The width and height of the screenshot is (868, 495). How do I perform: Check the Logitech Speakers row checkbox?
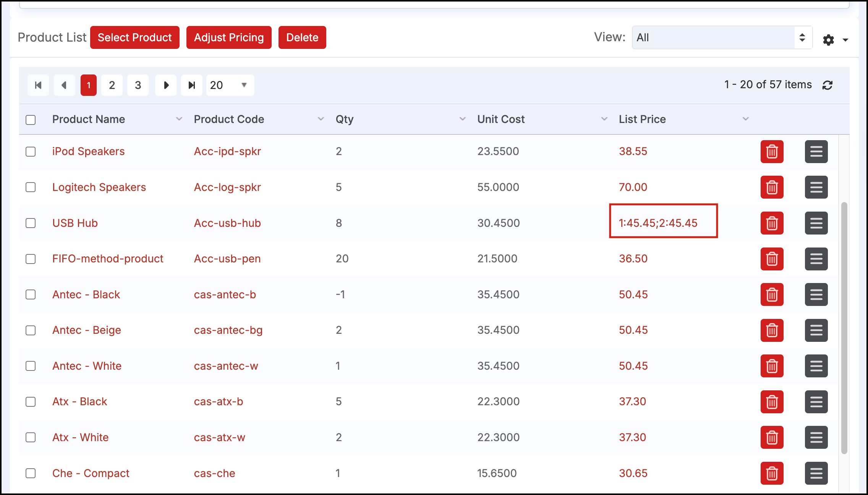pyautogui.click(x=31, y=187)
